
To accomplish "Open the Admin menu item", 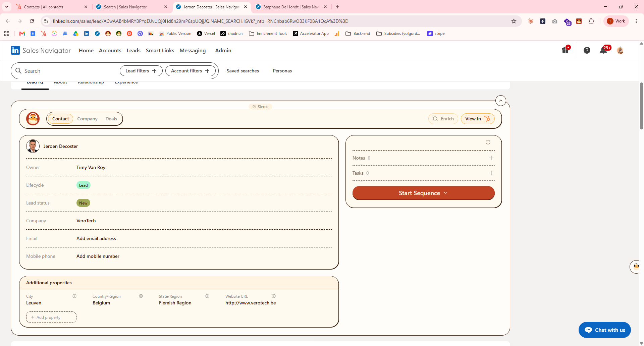I will coord(223,50).
